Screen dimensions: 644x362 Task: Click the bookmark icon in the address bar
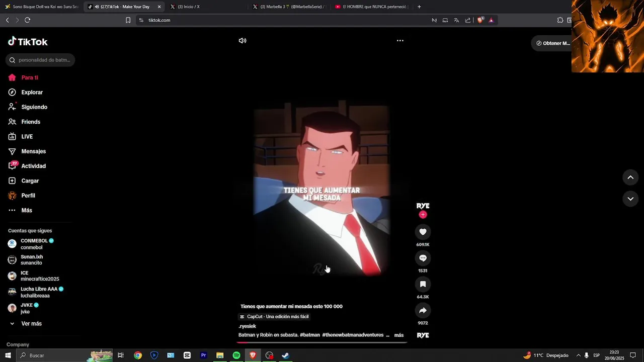[128, 20]
